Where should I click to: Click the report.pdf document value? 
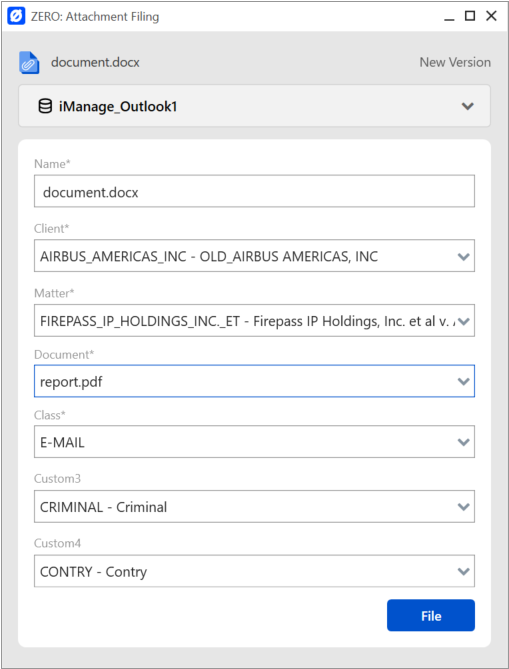pyautogui.click(x=71, y=381)
